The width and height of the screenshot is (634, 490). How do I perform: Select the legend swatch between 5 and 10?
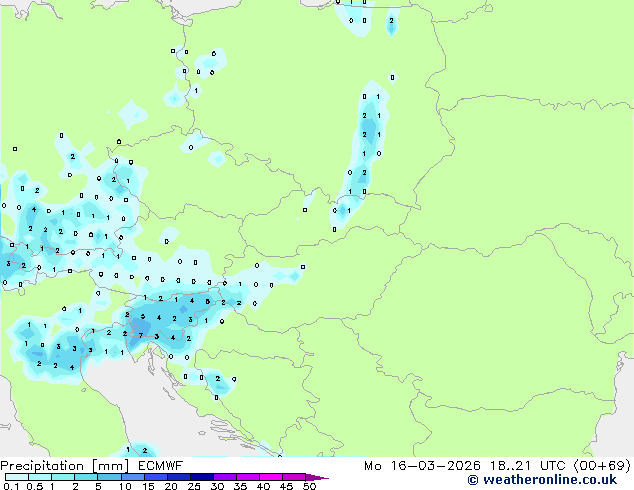pos(109,477)
